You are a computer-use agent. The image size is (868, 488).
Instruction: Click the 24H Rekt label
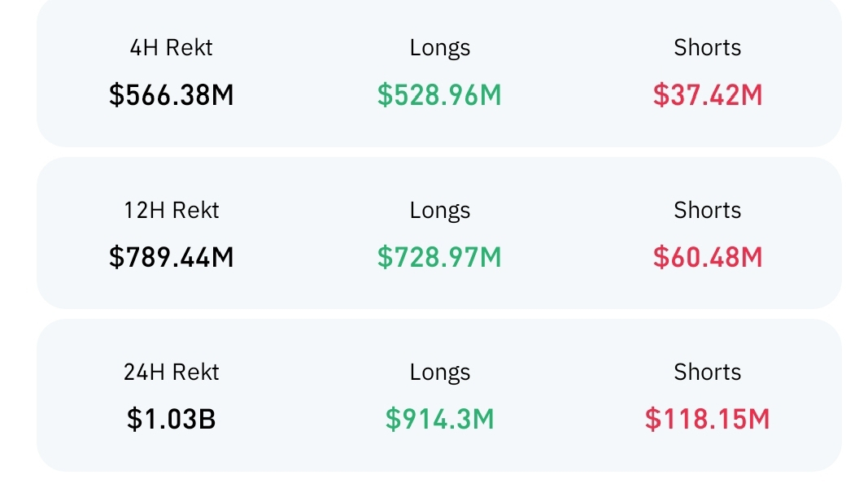click(171, 373)
